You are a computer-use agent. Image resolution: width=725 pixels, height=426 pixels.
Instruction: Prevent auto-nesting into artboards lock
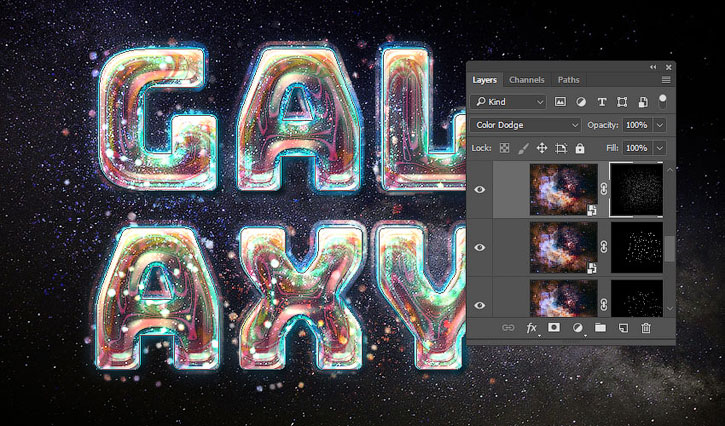click(561, 148)
